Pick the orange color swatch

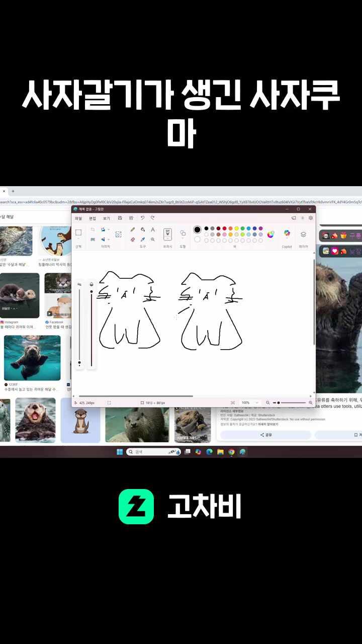(x=230, y=228)
